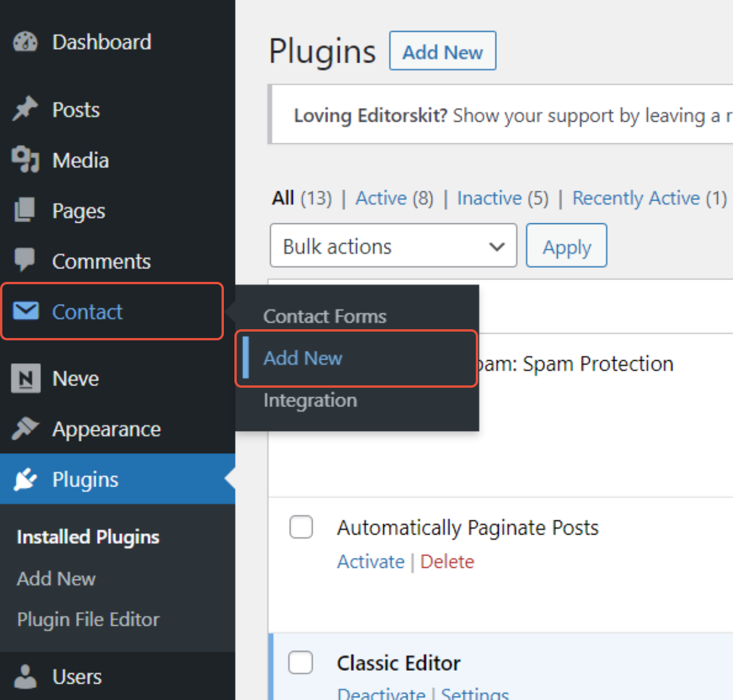This screenshot has width=733, height=700.
Task: Go to the Media library menu
Action: coord(117,160)
